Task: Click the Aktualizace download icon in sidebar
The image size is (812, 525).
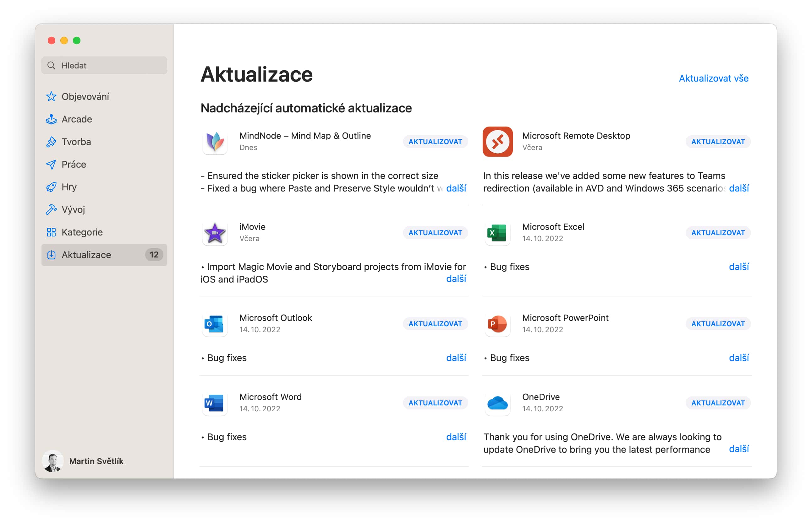Action: coord(51,255)
